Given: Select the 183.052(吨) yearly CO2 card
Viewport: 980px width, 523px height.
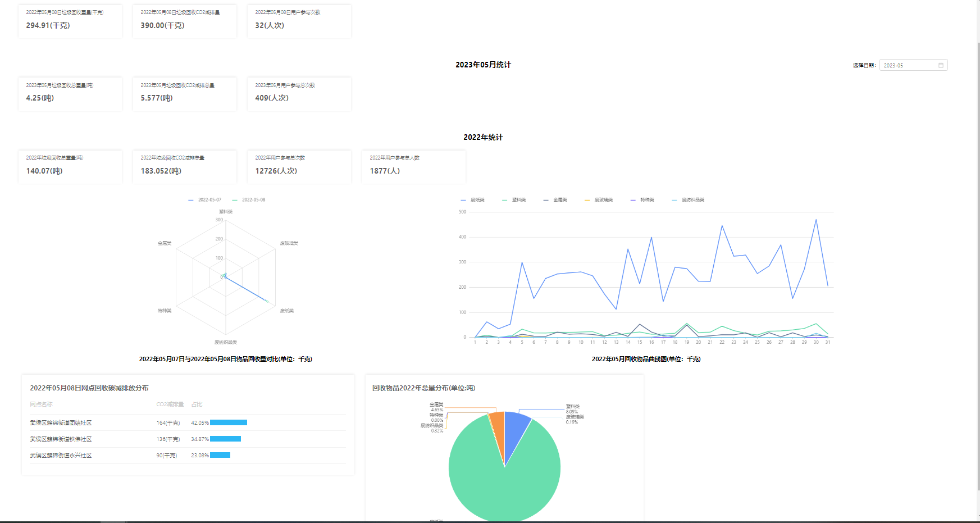Looking at the screenshot, I should tap(185, 167).
